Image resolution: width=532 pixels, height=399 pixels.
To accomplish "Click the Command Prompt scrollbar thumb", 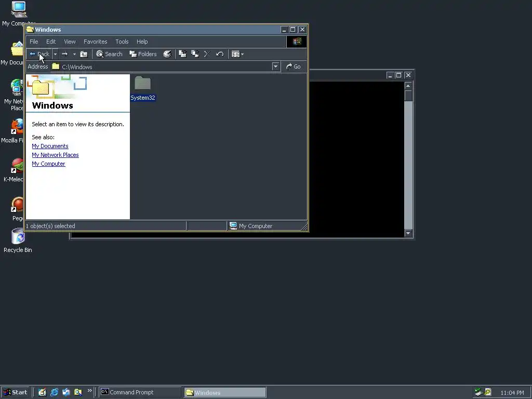I will tap(408, 96).
